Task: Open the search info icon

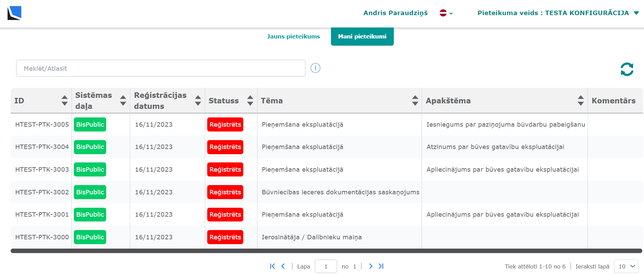Action: (x=315, y=68)
